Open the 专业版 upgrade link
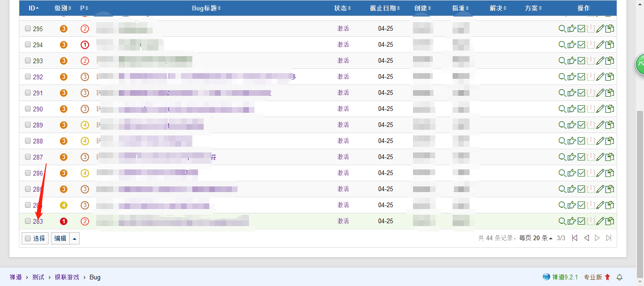 click(x=593, y=277)
